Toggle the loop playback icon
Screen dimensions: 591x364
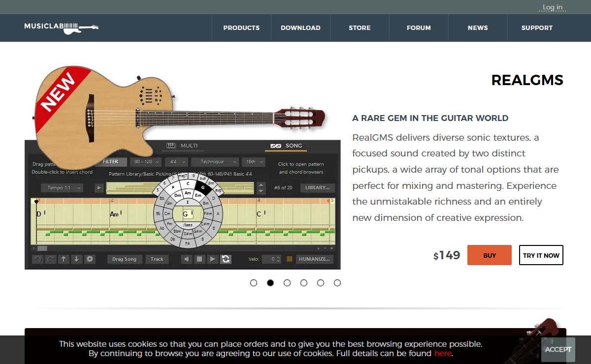pos(226,259)
